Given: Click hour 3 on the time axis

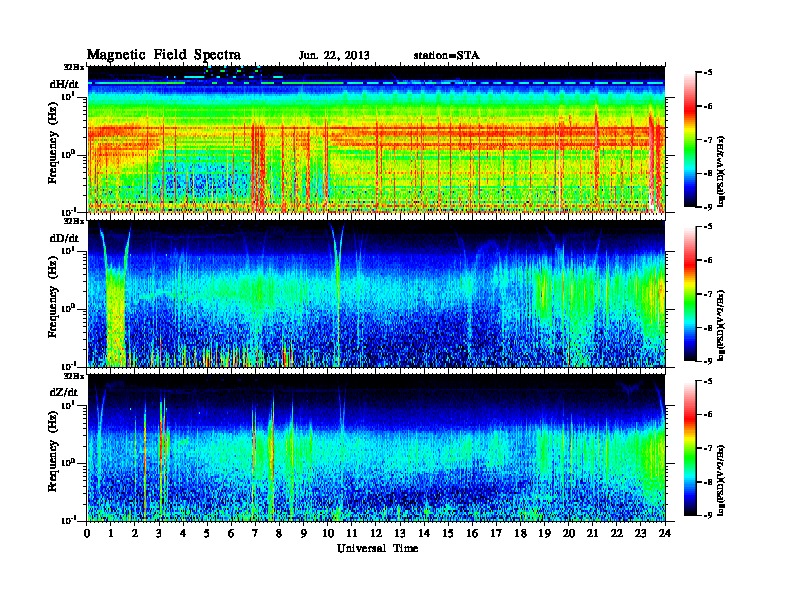Looking at the screenshot, I should click(160, 533).
